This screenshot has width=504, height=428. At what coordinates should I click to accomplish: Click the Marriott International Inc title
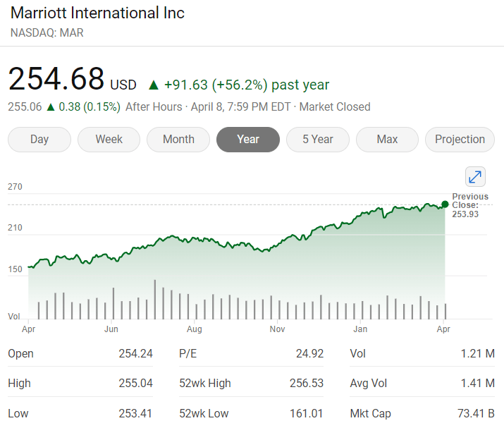pos(97,13)
